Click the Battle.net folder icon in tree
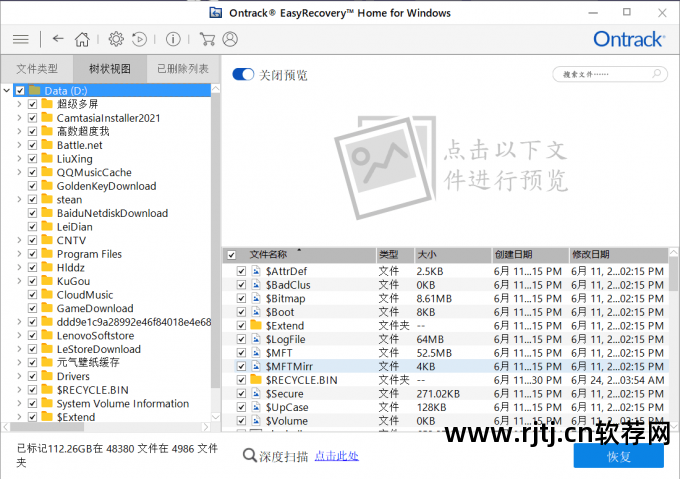The height and width of the screenshot is (479, 680). [x=47, y=145]
